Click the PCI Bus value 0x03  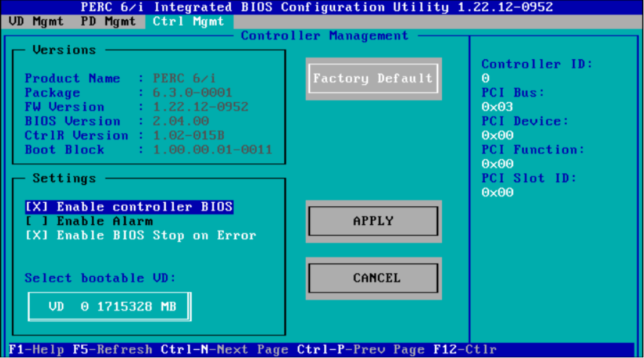click(x=497, y=107)
